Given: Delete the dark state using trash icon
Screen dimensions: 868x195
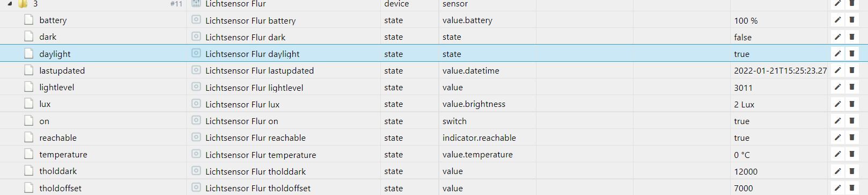Looking at the screenshot, I should tap(852, 37).
